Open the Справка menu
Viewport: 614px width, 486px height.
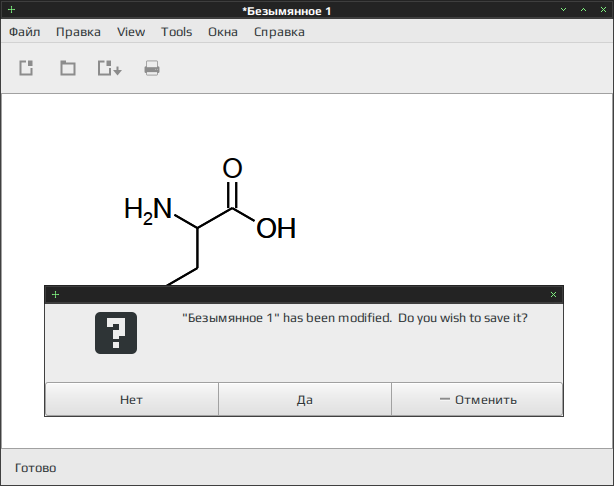point(279,32)
